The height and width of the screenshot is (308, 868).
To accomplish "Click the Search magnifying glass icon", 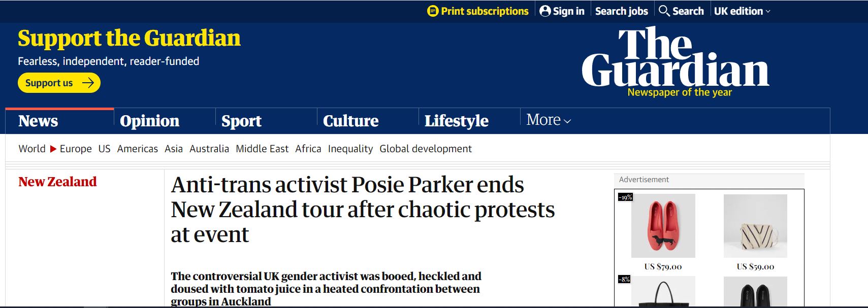I will point(664,11).
